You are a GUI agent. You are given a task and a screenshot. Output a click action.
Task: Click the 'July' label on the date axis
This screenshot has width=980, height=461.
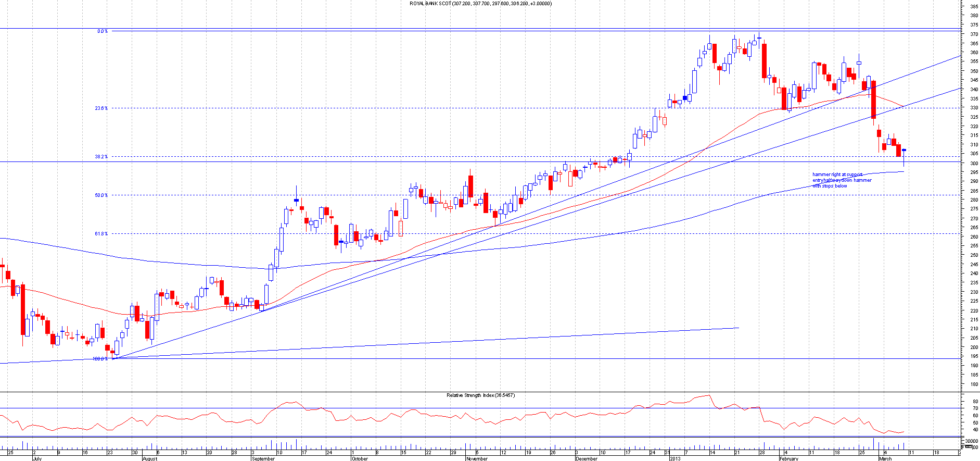click(x=37, y=459)
